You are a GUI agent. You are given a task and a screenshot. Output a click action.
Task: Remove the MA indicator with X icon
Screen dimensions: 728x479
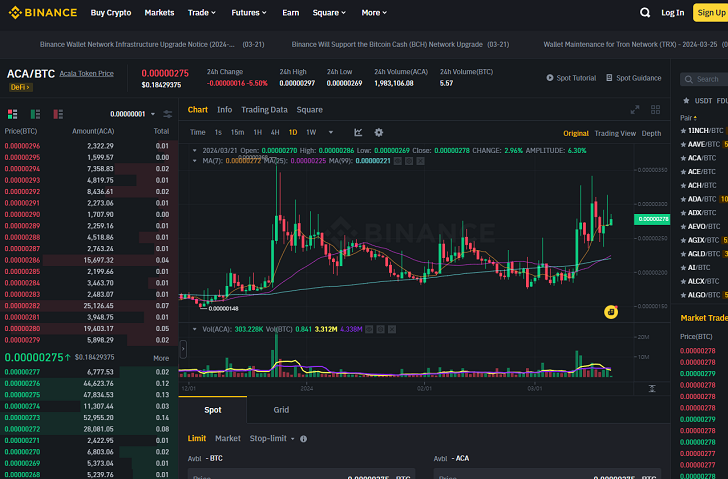click(420, 161)
